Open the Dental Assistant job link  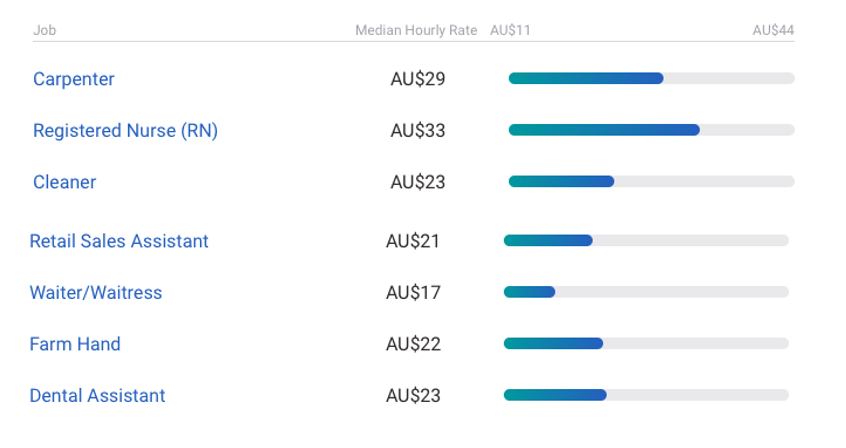point(98,396)
